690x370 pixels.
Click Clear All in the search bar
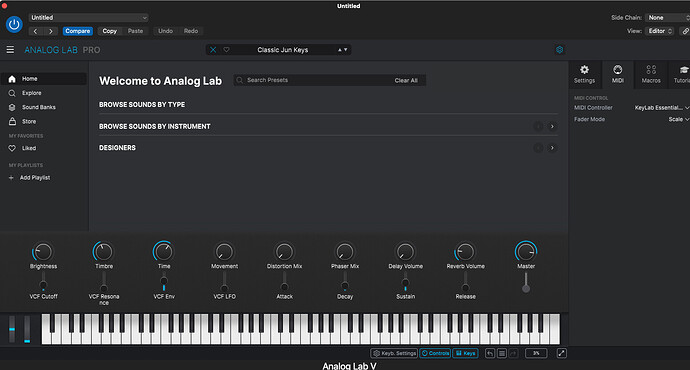[x=406, y=81]
